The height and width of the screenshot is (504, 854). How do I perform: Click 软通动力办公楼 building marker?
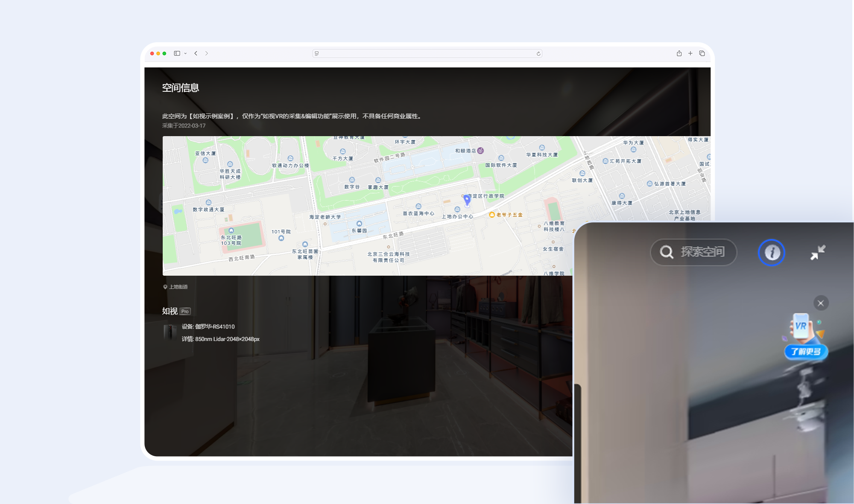pyautogui.click(x=290, y=158)
